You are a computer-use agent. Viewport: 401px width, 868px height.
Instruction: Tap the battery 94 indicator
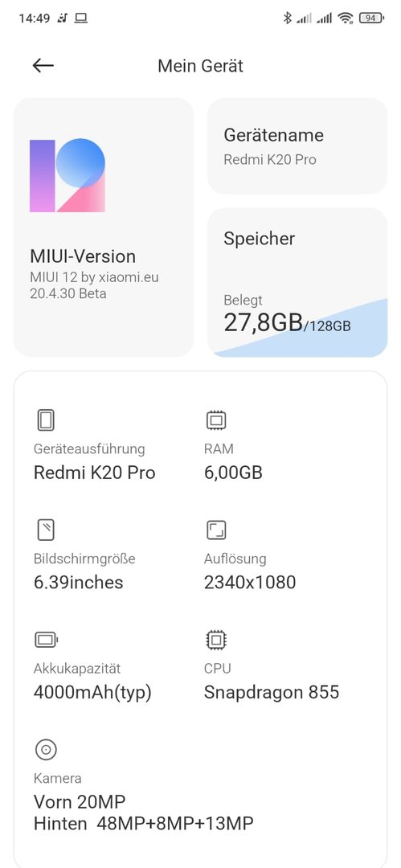pos(371,18)
